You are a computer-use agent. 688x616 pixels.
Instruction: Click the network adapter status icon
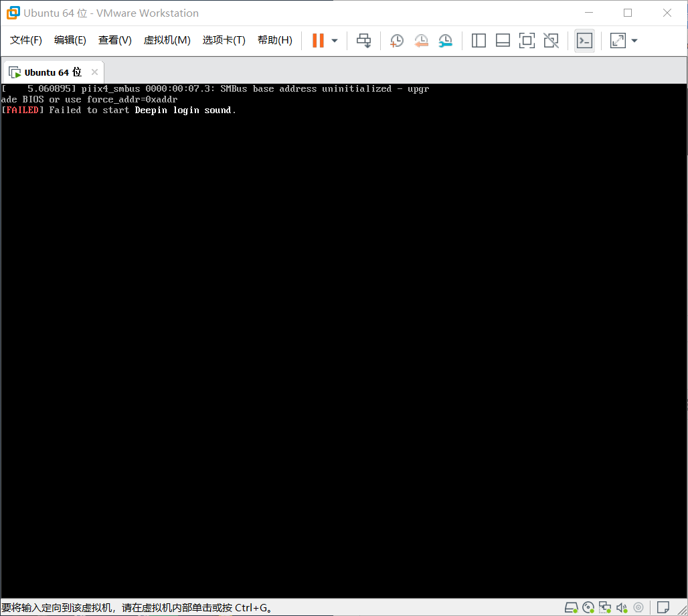tap(604, 608)
